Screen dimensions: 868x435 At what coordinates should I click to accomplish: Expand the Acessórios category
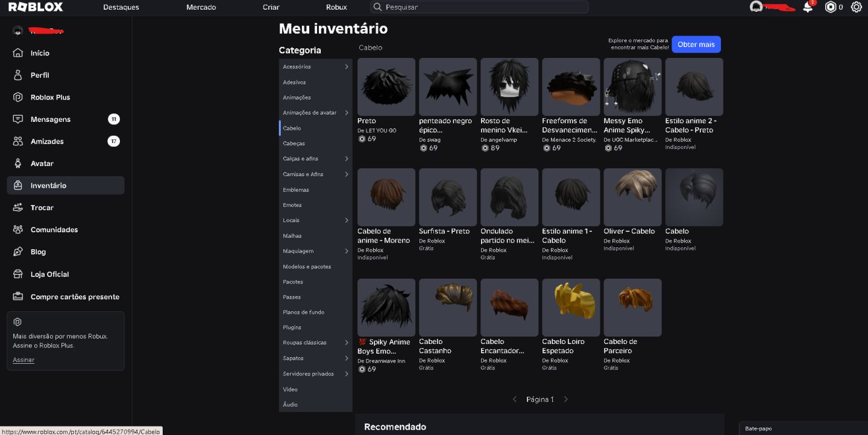[347, 66]
